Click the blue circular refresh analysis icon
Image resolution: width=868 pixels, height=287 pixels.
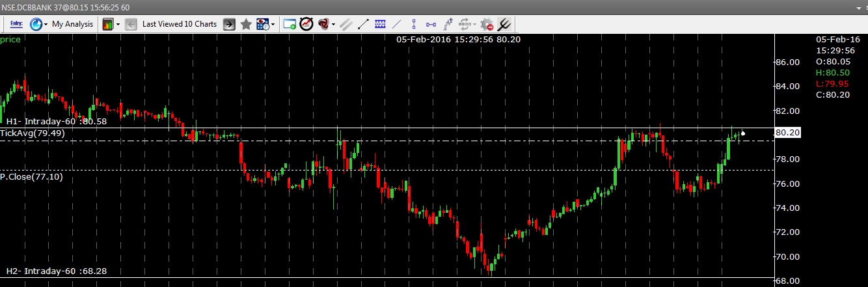(36, 24)
